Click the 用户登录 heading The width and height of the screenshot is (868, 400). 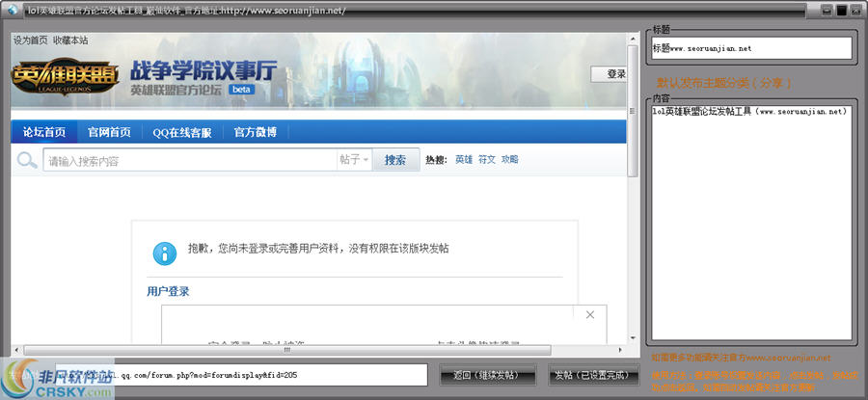168,291
